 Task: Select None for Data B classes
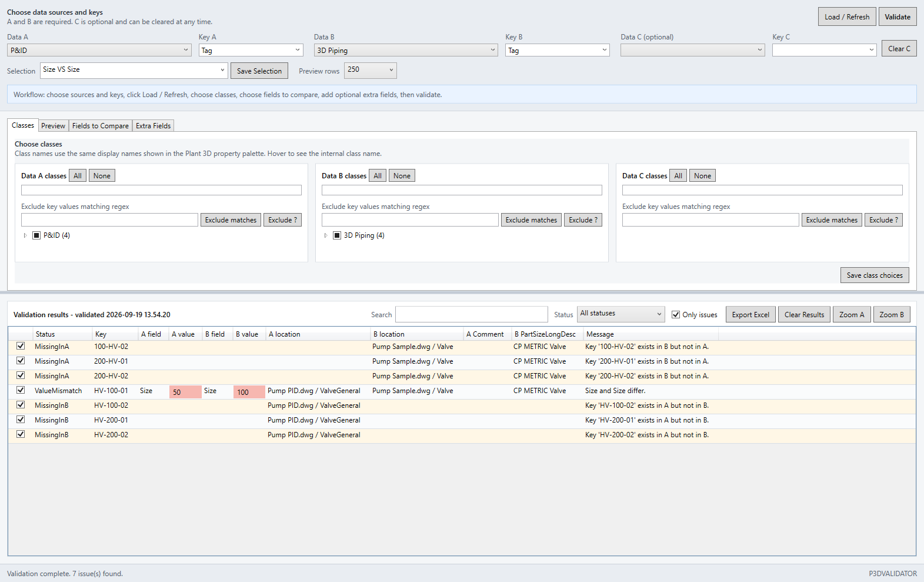[x=402, y=175]
